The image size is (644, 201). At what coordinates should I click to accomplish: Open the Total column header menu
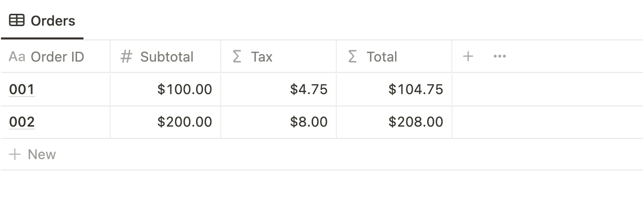382,57
